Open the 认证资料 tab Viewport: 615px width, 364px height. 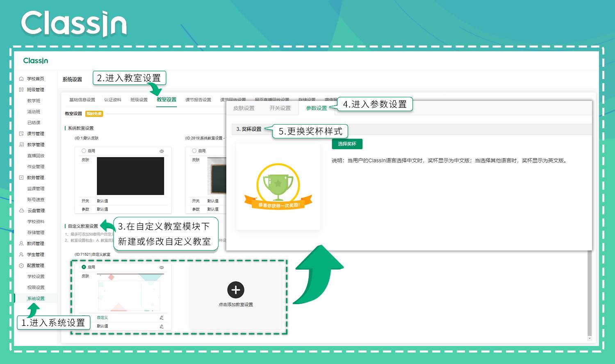[x=113, y=100]
